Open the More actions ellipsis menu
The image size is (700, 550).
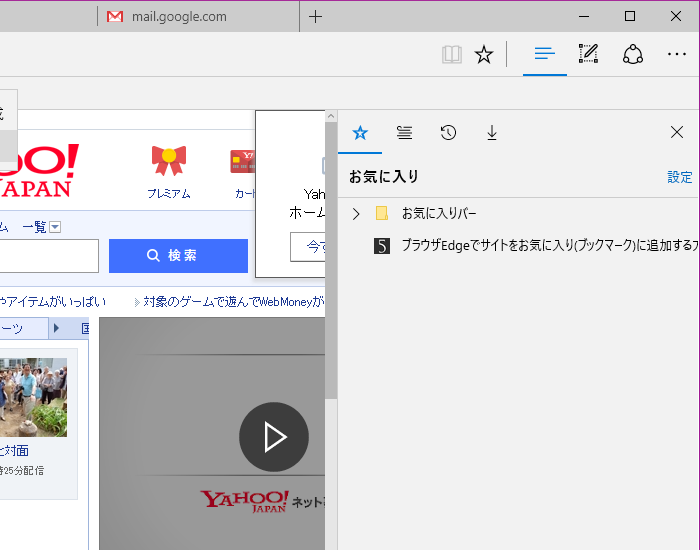tap(677, 54)
